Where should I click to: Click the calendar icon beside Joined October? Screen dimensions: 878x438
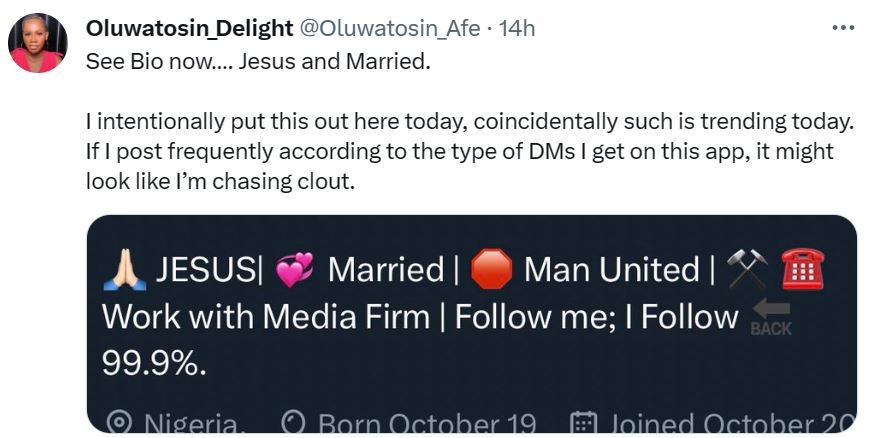583,423
